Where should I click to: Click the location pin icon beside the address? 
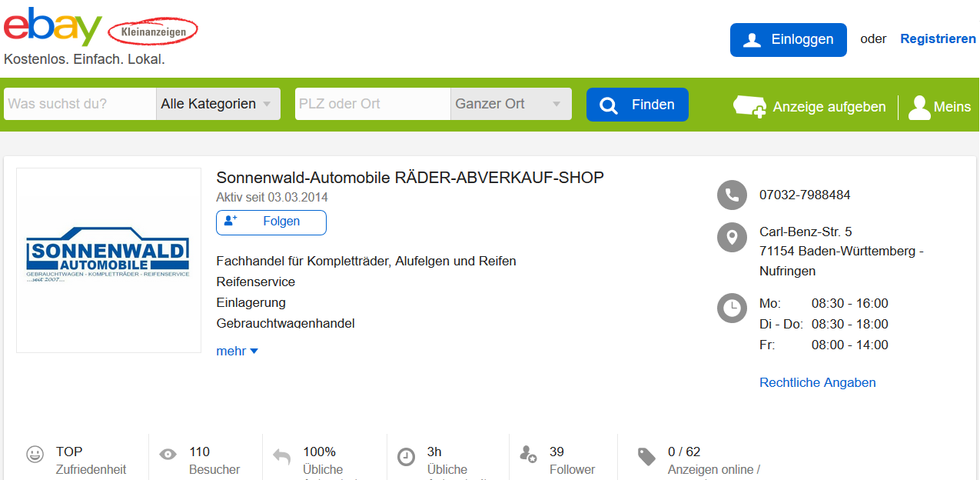pos(732,237)
